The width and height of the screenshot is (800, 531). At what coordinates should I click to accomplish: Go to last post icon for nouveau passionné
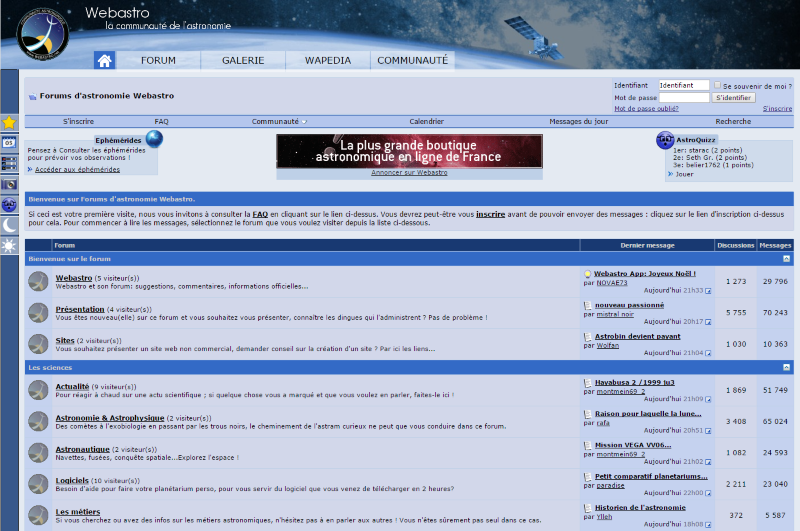tap(708, 322)
